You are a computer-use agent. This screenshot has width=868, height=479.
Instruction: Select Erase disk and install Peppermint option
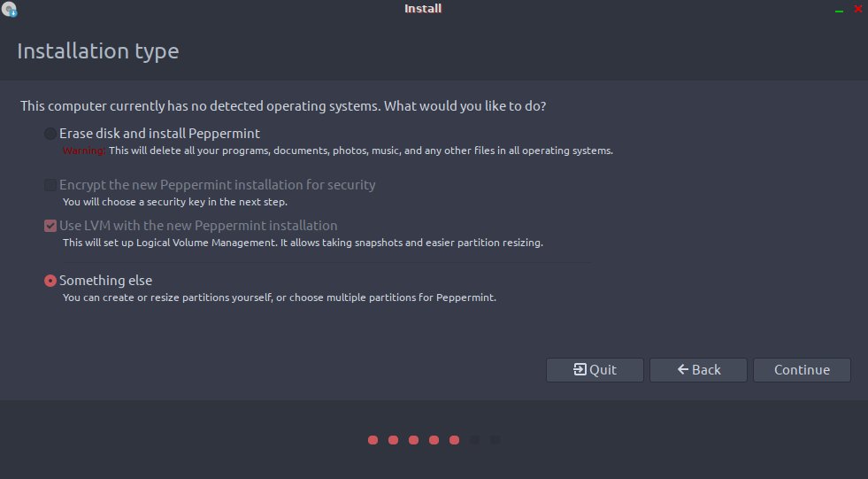point(50,134)
